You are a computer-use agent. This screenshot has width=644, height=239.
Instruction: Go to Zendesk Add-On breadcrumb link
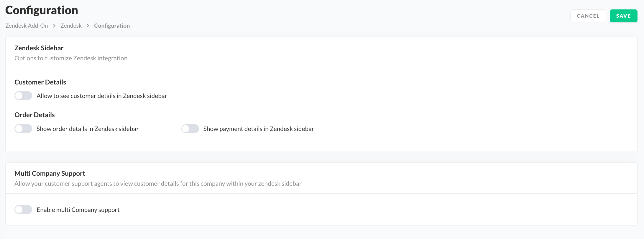click(27, 26)
